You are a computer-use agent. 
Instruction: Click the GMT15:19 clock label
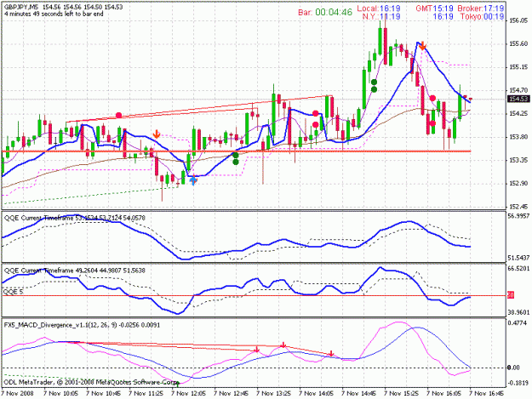pos(434,9)
